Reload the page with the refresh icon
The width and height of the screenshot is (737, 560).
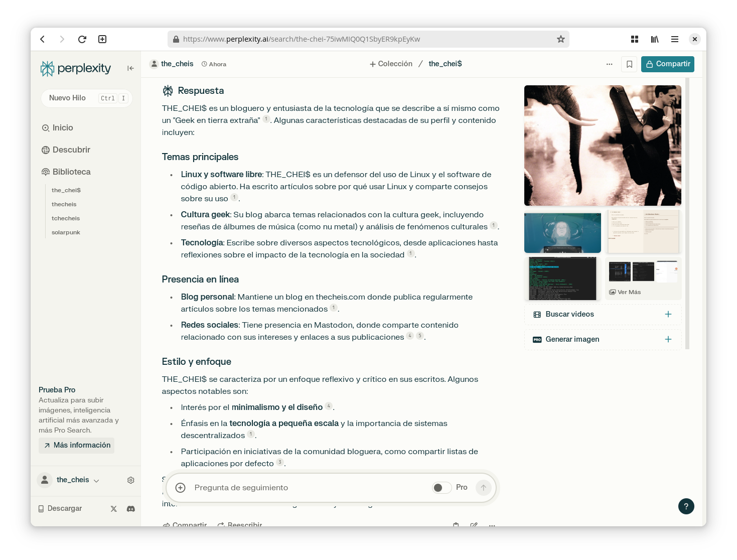(82, 39)
